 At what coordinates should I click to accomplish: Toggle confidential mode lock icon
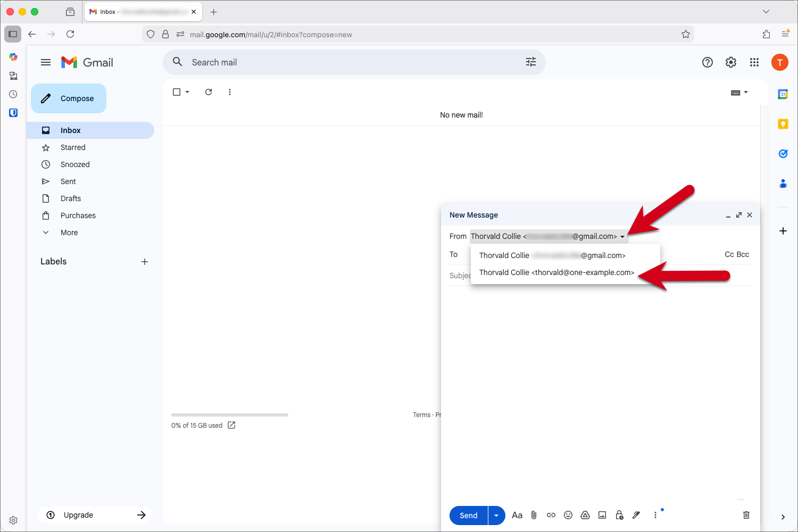[x=619, y=515]
